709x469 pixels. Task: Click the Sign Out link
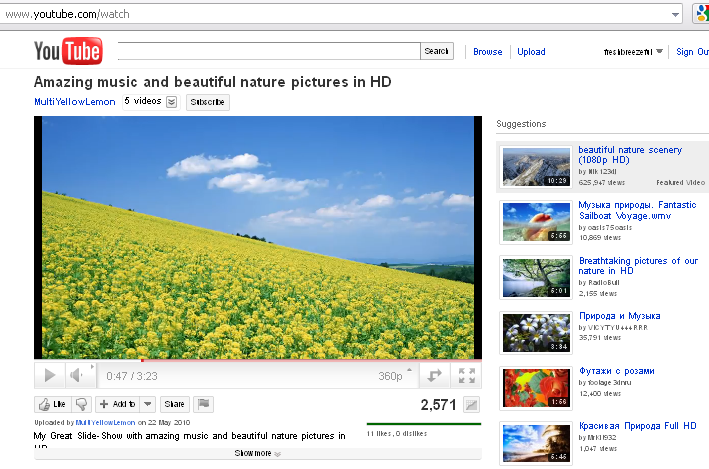point(692,52)
